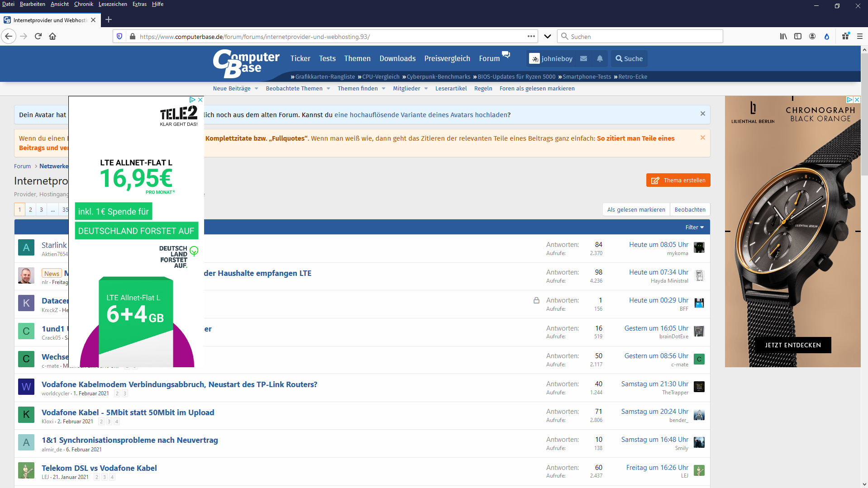Viewport: 868px width, 488px height.
Task: Open the Downloads navigation item
Action: coord(397,58)
